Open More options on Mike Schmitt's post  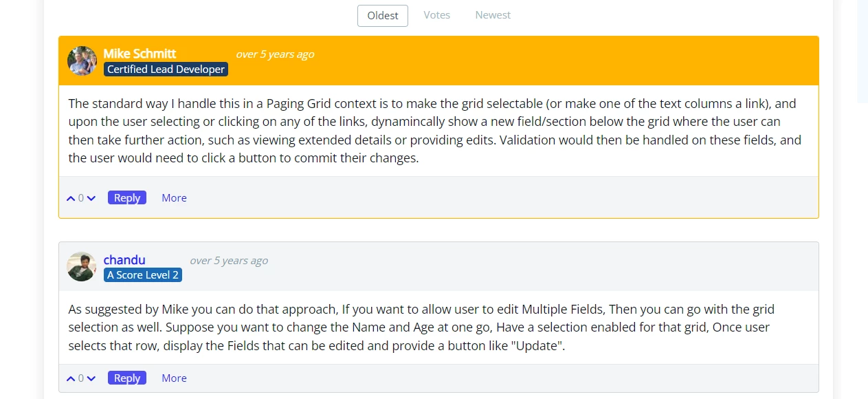click(174, 198)
